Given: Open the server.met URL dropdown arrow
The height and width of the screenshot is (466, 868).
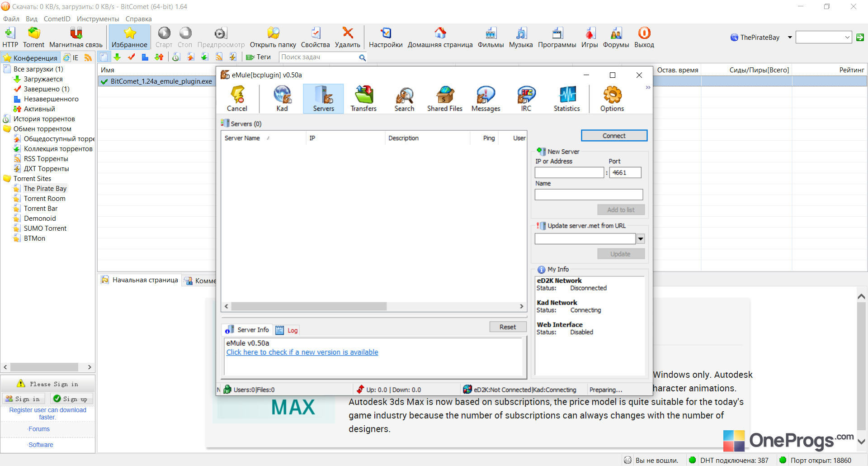Looking at the screenshot, I should pos(641,239).
